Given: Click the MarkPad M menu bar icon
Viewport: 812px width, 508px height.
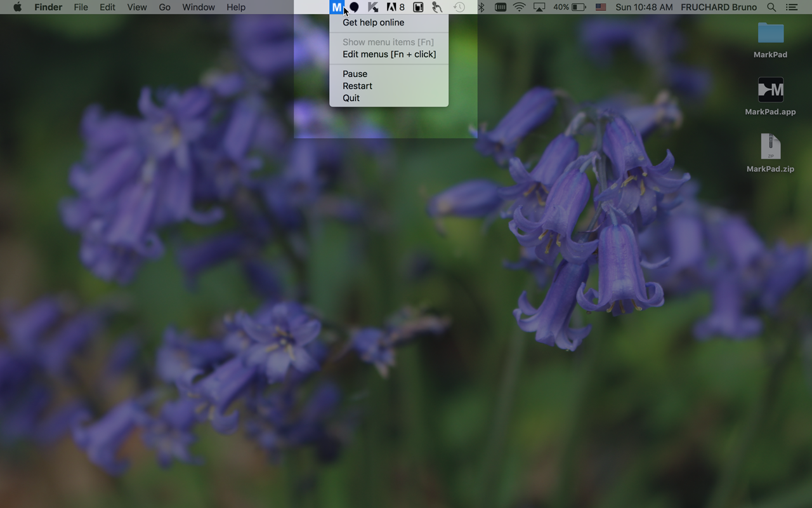Looking at the screenshot, I should click(x=336, y=7).
